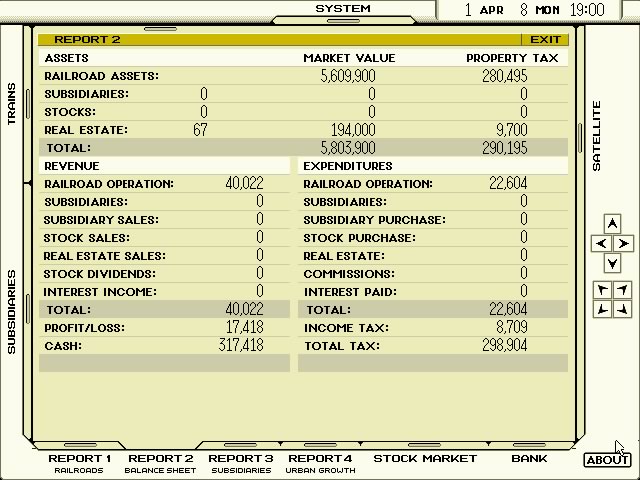Viewport: 640px width, 480px height.
Task: Exit the Report 2 window
Action: point(545,40)
